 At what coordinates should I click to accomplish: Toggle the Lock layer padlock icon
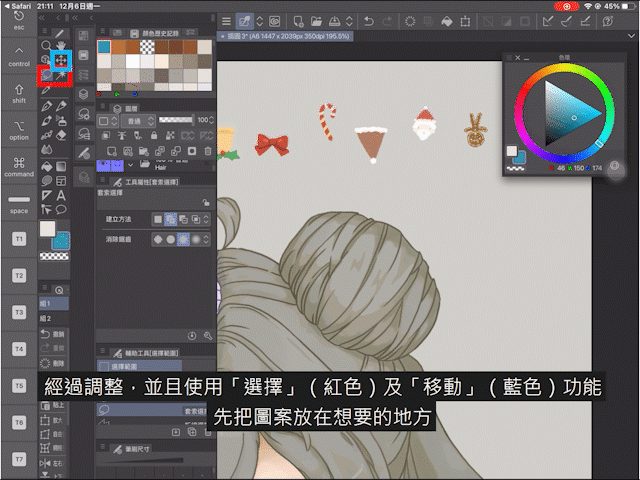point(154,135)
